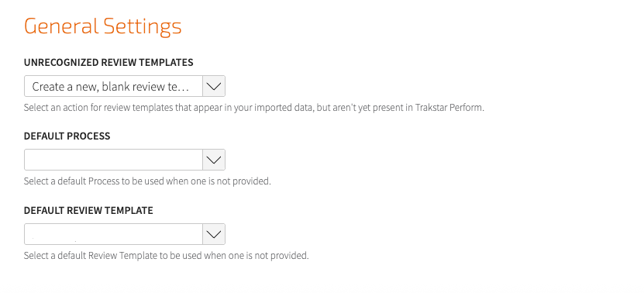Click the empty Default Process select box
This screenshot has width=644, height=293.
pos(125,160)
